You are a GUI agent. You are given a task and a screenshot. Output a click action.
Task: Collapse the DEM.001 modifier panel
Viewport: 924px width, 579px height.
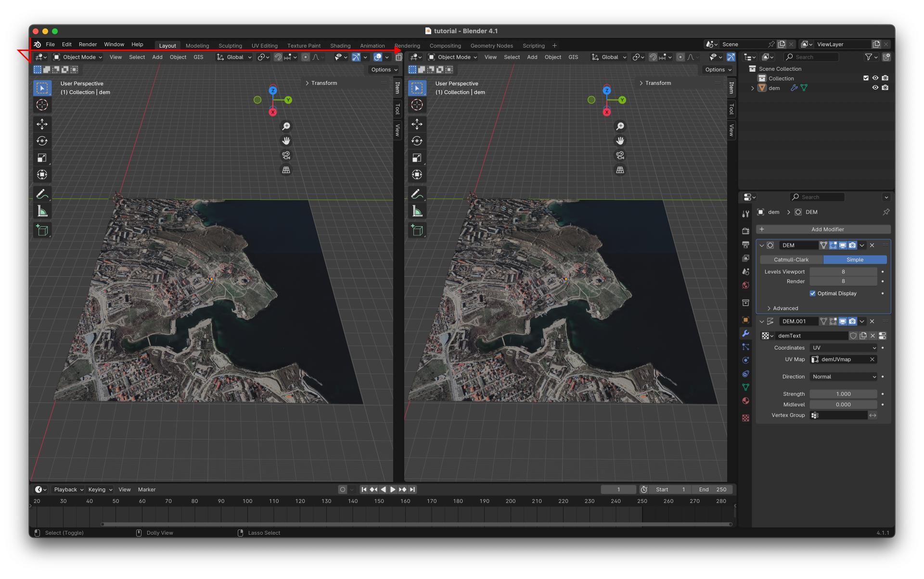(762, 322)
